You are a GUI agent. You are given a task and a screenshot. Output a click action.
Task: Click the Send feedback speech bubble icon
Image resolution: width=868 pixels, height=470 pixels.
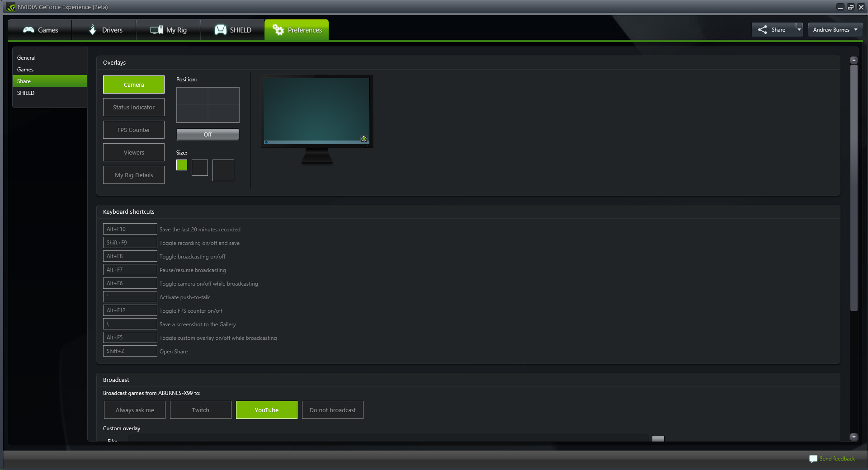(x=813, y=459)
